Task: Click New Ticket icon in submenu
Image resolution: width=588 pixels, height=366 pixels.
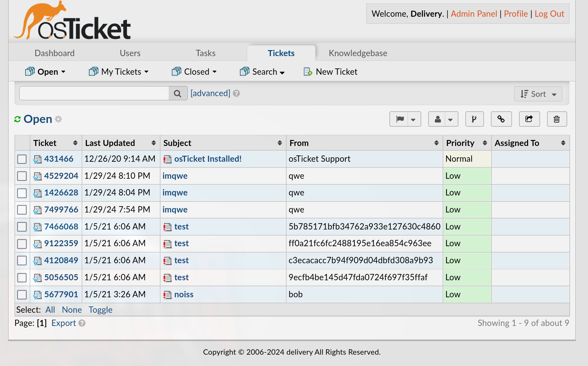Action: pyautogui.click(x=308, y=72)
